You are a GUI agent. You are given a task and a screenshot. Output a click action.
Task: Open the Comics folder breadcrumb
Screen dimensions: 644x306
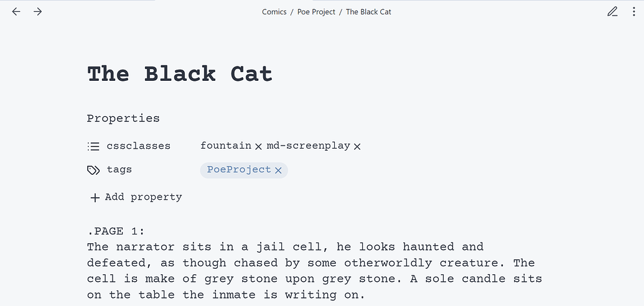[x=274, y=12]
